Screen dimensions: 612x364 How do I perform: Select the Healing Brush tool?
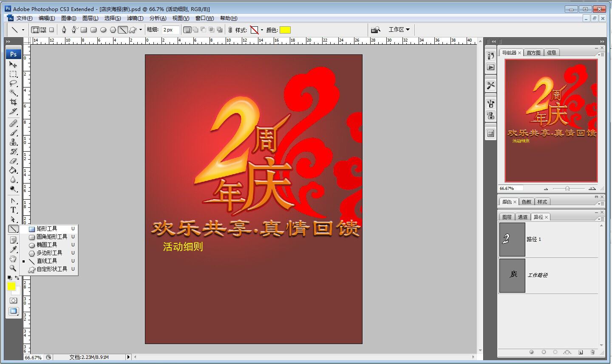(x=13, y=123)
